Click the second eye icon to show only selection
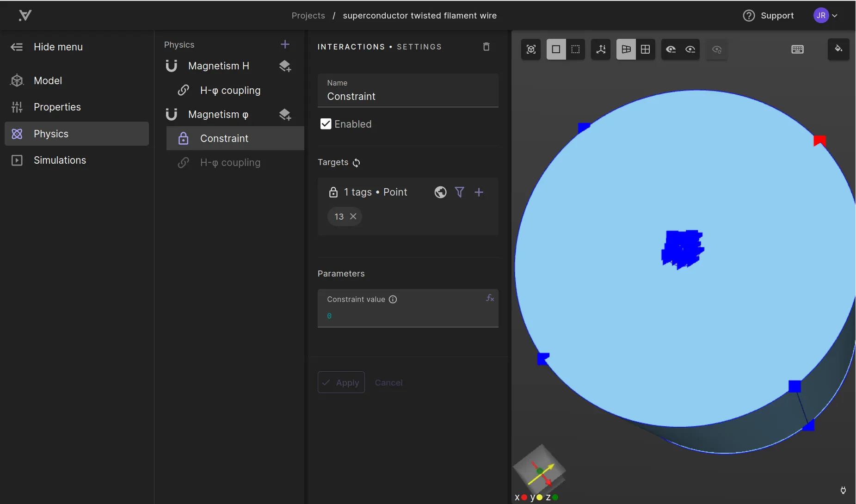The width and height of the screenshot is (856, 504). 690,49
